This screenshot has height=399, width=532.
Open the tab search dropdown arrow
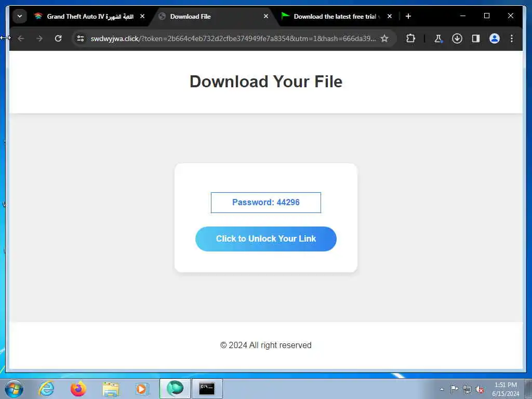20,16
